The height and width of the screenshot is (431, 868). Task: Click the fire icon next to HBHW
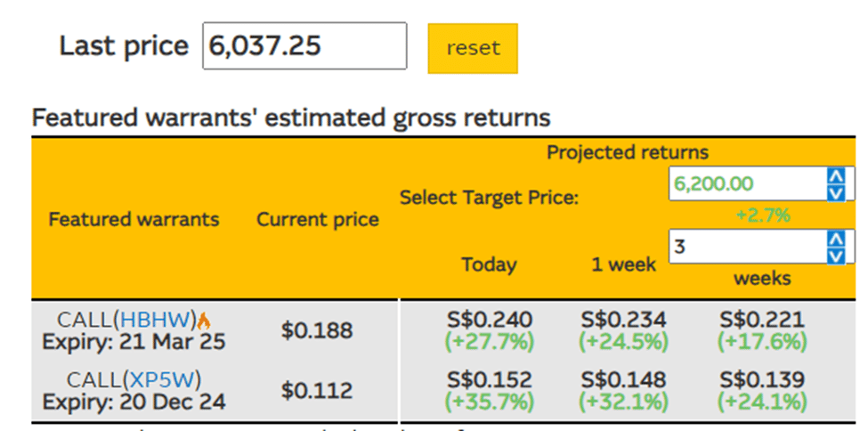pyautogui.click(x=205, y=321)
